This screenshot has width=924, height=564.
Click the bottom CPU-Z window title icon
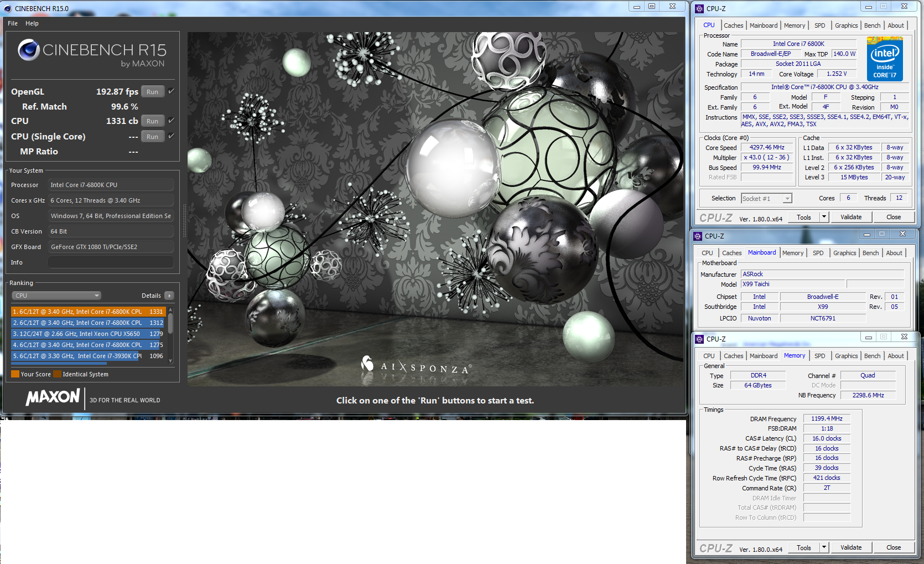pos(699,339)
